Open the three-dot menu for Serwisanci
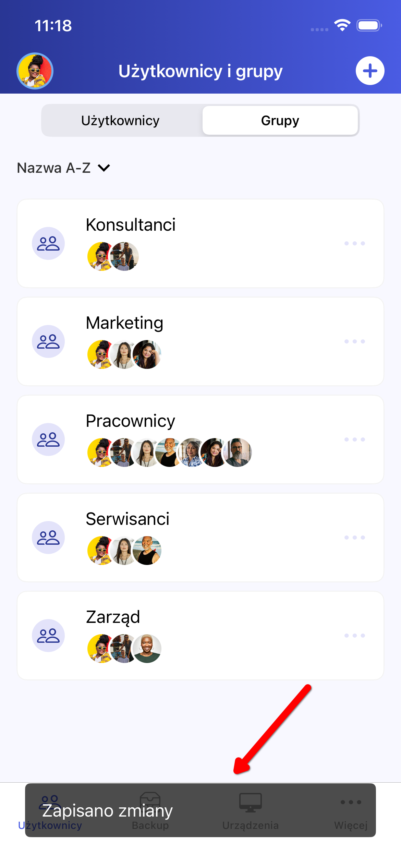 (355, 538)
